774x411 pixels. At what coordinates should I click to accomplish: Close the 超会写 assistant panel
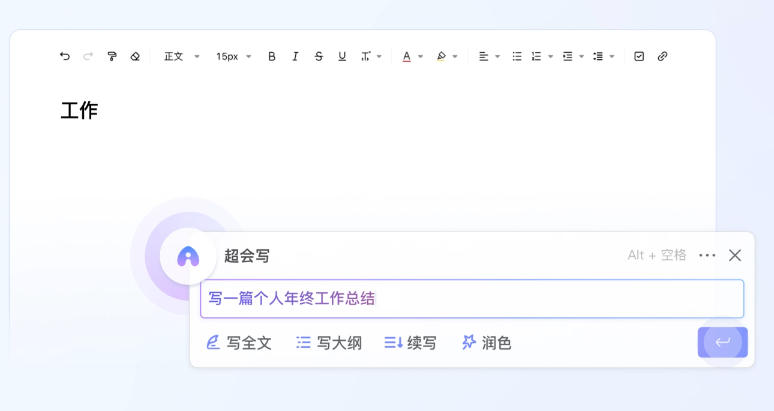[735, 255]
